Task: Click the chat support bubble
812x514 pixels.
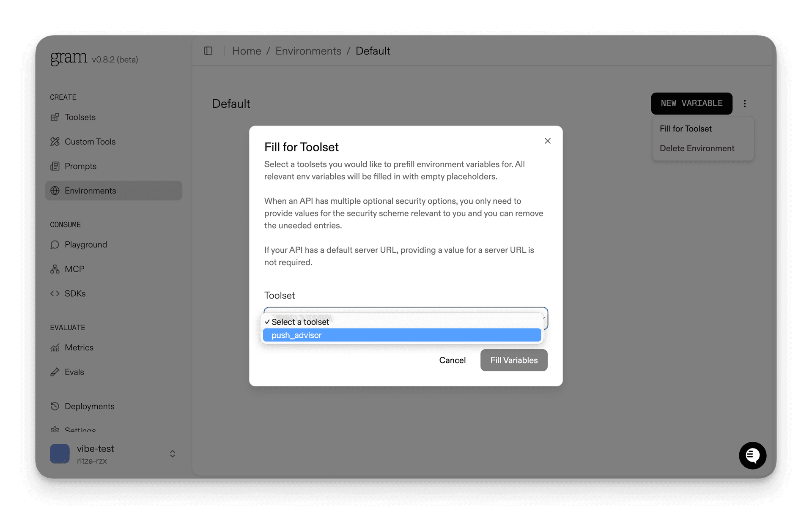Action: pyautogui.click(x=752, y=456)
